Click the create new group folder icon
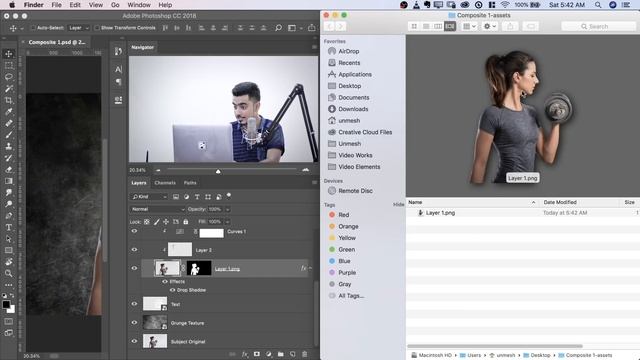The image size is (640, 360). [x=281, y=354]
